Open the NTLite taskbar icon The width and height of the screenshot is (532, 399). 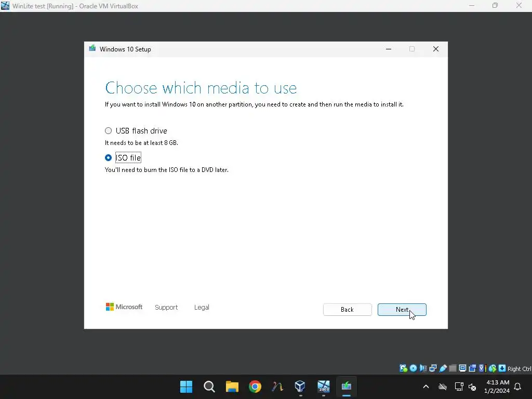click(x=277, y=387)
